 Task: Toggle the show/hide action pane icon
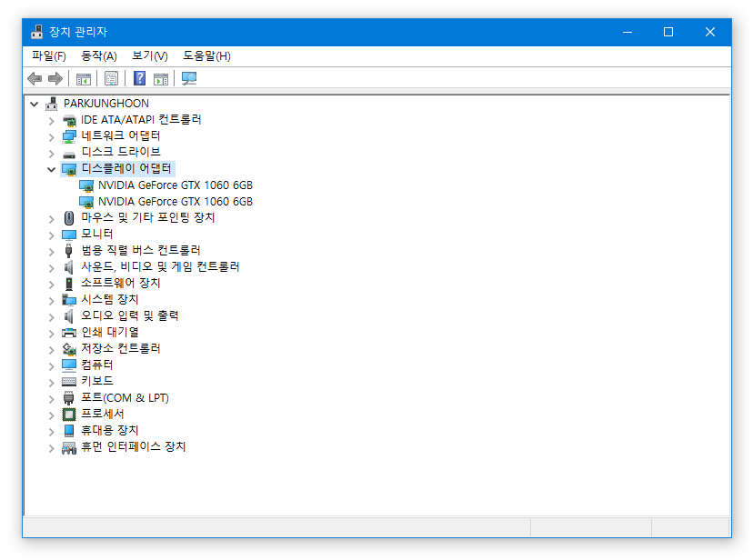[161, 78]
